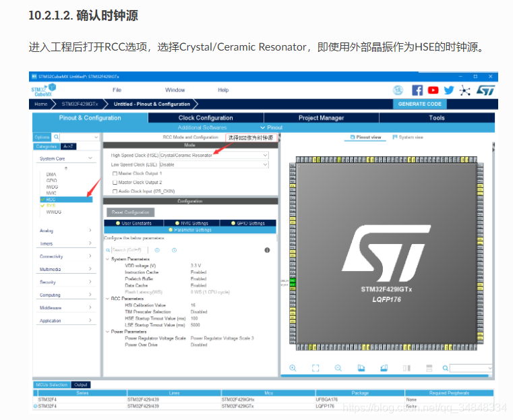Rotate chip counter-clockwise using rotate icon
This screenshot has width=513, height=420.
point(384,368)
